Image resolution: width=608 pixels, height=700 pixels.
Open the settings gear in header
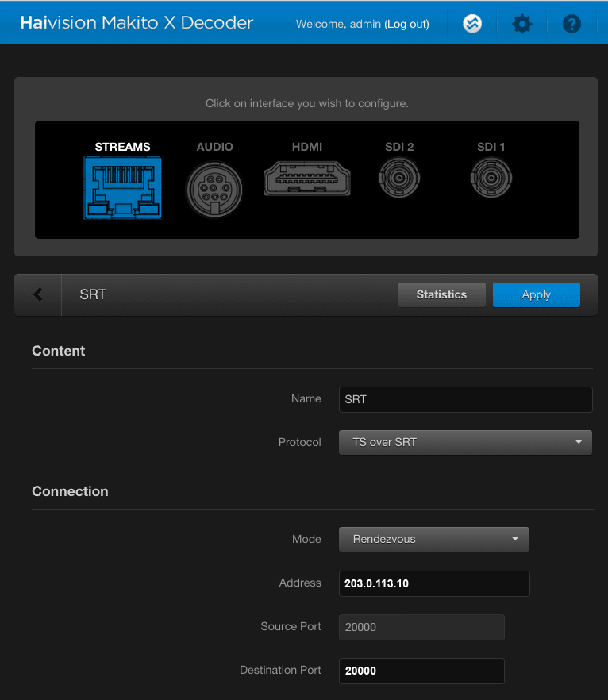[x=521, y=24]
